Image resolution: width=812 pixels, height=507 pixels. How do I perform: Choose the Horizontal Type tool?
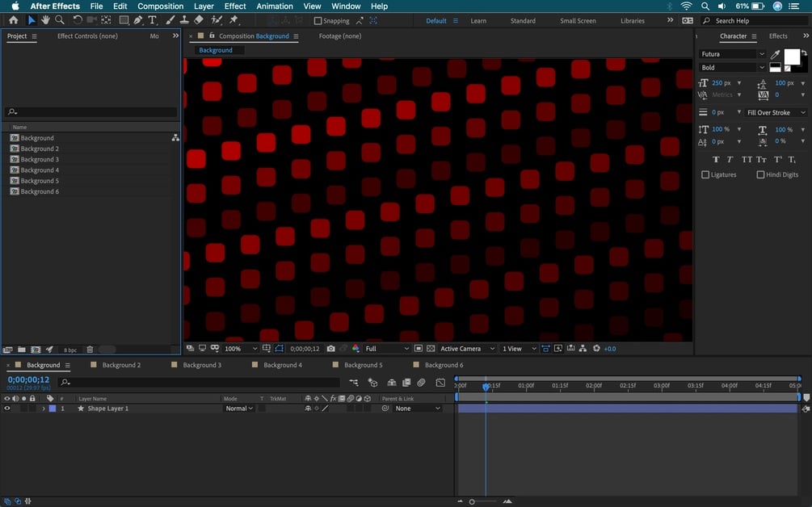tap(152, 20)
